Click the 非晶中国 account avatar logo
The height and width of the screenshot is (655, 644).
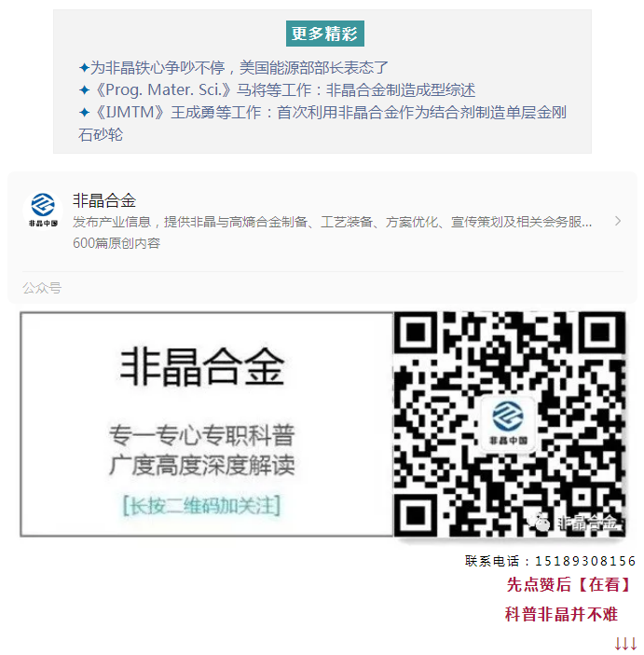(x=43, y=211)
